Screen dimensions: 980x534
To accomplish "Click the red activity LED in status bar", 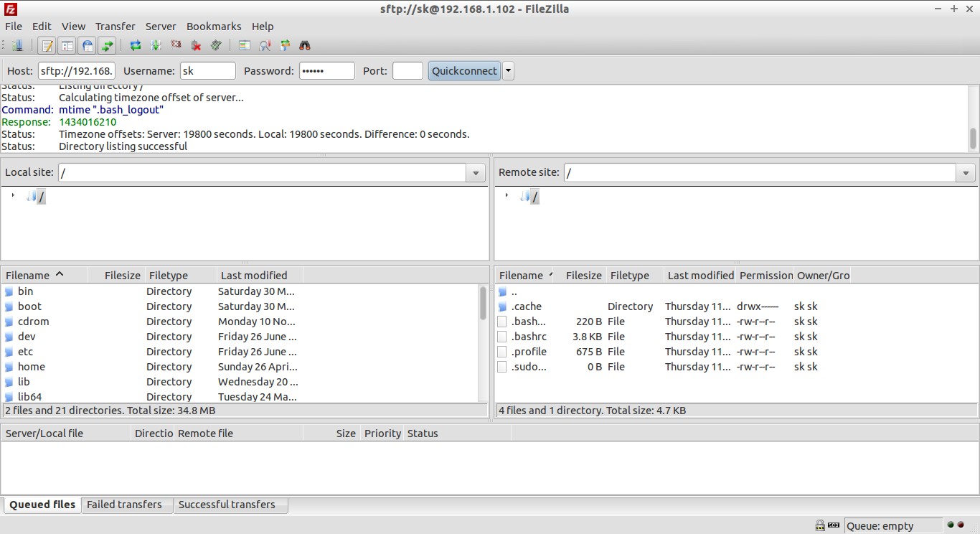I will (x=960, y=525).
